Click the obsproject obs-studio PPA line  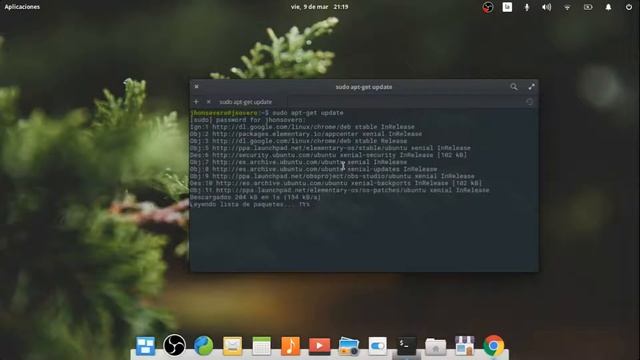[x=332, y=176]
